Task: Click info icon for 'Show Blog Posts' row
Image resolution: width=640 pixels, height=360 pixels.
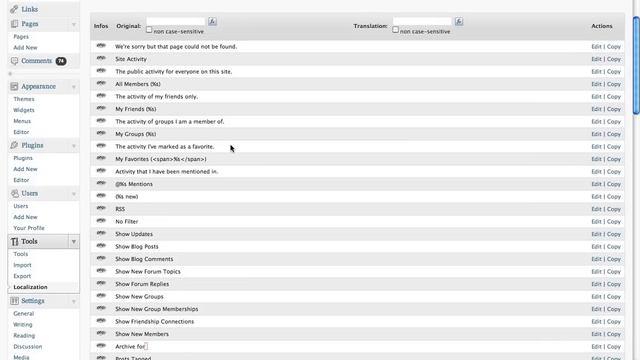Action: 101,246
